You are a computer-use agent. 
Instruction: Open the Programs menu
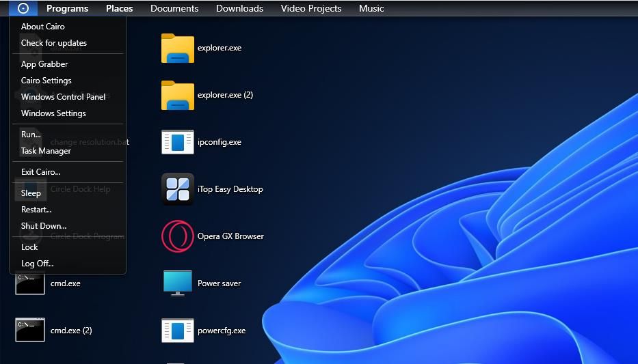[67, 8]
